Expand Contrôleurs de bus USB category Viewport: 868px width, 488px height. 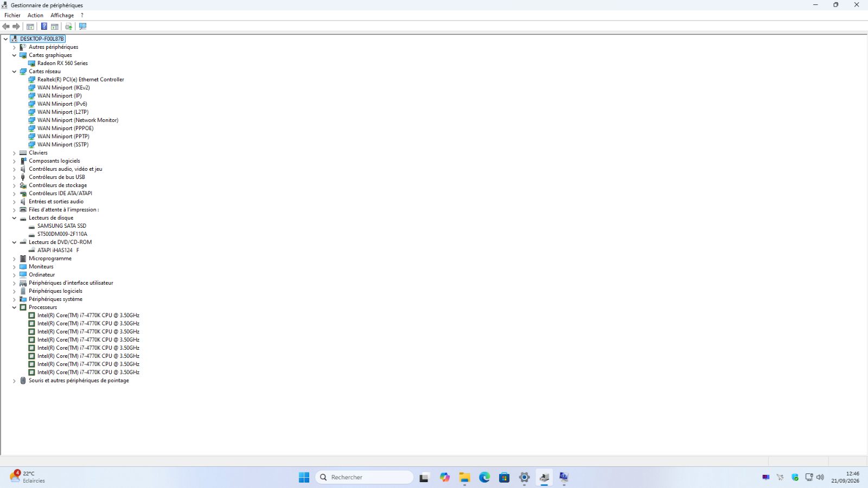coord(15,177)
